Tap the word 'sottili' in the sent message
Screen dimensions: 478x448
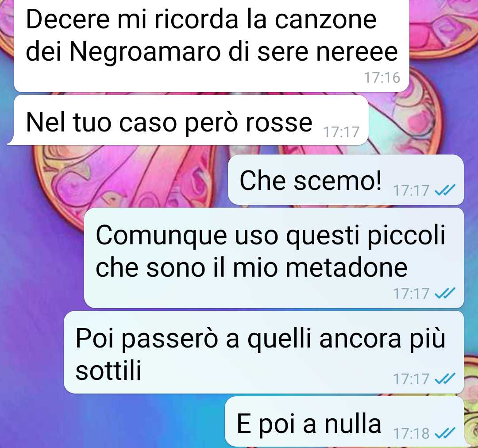108,370
